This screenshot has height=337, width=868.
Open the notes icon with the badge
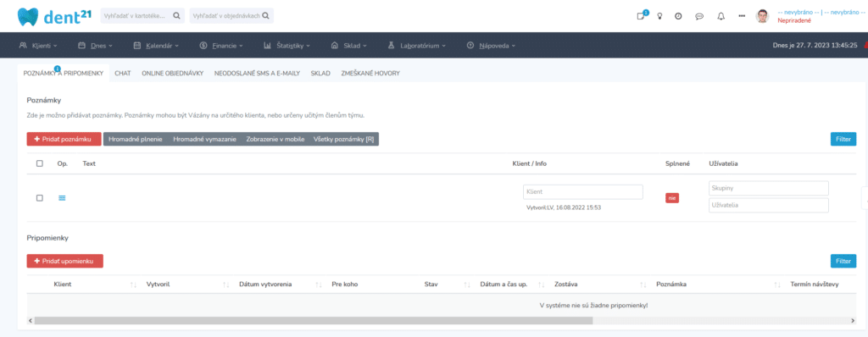[x=641, y=16]
